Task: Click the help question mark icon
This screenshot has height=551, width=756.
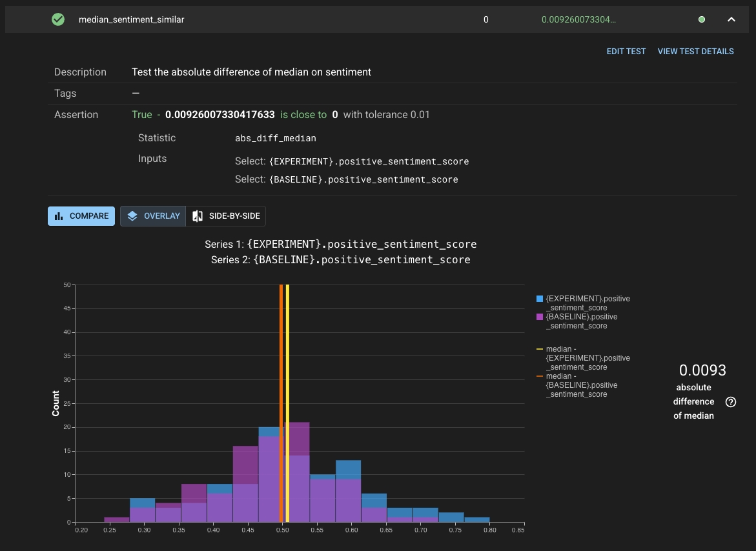Action: (730, 402)
